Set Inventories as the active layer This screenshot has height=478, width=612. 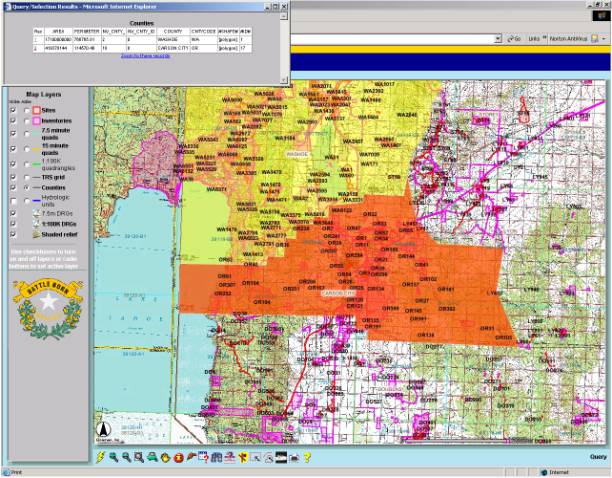coord(25,121)
